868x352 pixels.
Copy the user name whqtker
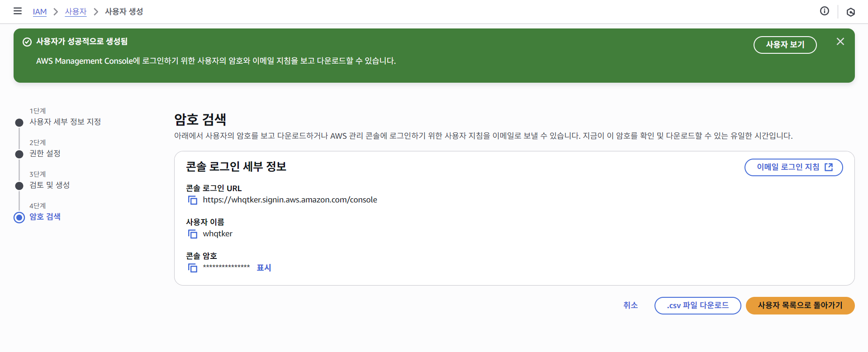[193, 234]
